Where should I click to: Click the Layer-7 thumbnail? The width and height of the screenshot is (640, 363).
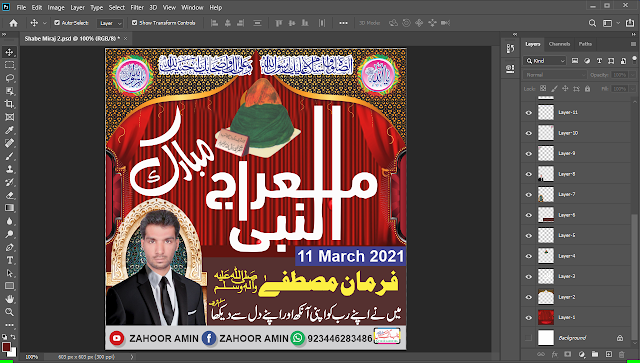pos(546,194)
